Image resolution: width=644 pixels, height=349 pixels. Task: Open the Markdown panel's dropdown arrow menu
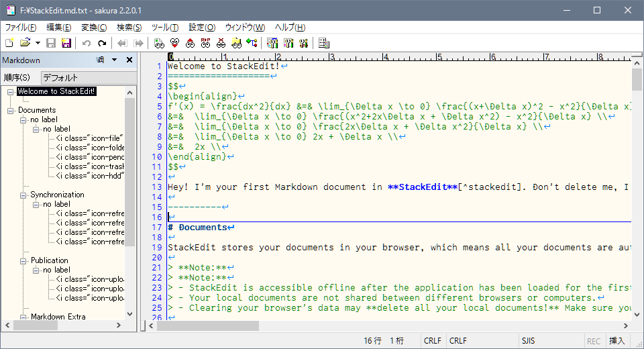115,60
